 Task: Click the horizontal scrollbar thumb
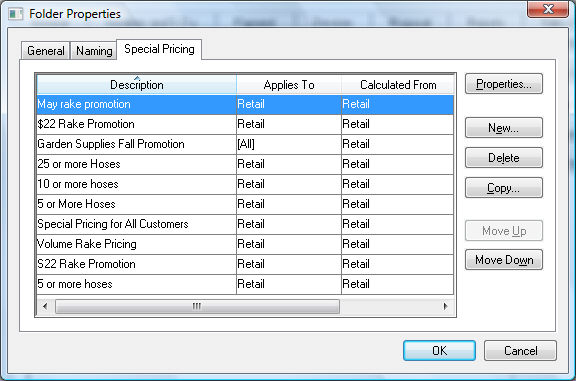pyautogui.click(x=197, y=306)
